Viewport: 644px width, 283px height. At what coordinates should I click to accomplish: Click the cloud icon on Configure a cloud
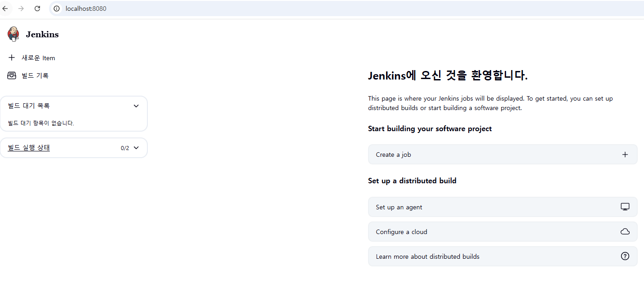pyautogui.click(x=625, y=232)
